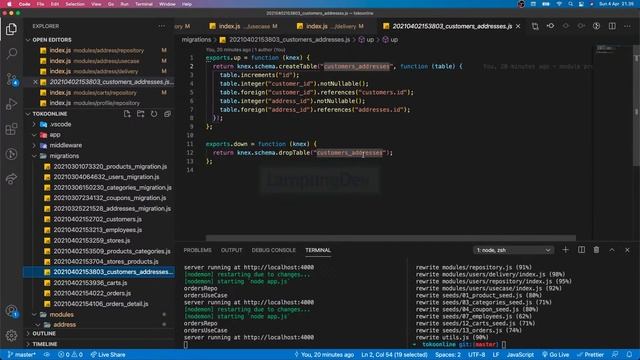Click the Open Changes icon in editor toolbar

click(535, 26)
